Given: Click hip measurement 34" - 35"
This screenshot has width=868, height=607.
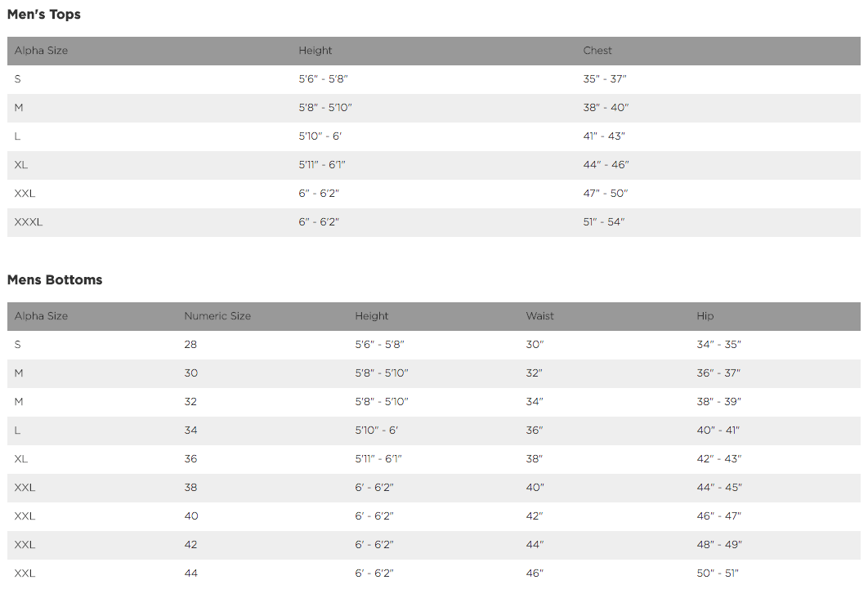Looking at the screenshot, I should [718, 345].
